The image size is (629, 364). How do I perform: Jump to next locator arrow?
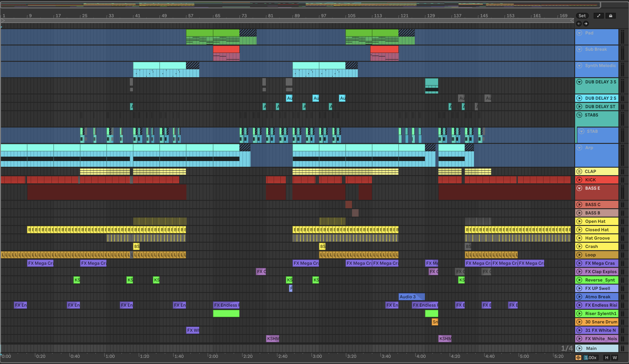tap(585, 24)
